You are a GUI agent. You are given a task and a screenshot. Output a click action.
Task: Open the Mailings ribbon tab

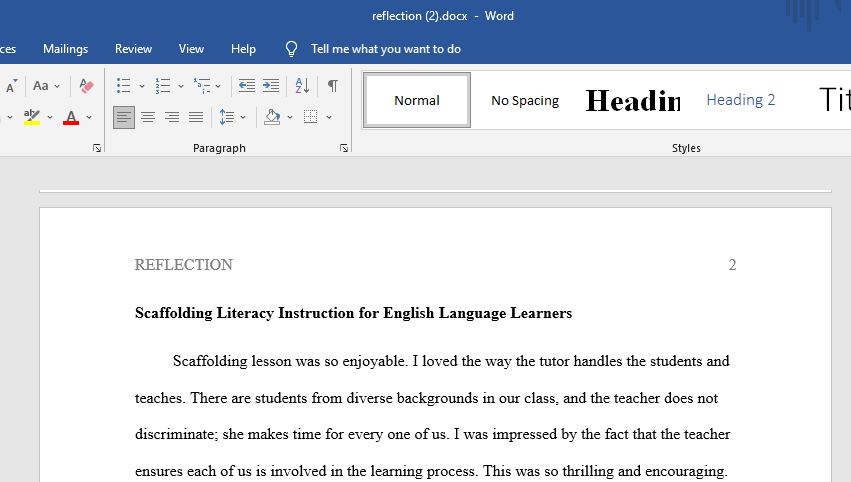(66, 49)
